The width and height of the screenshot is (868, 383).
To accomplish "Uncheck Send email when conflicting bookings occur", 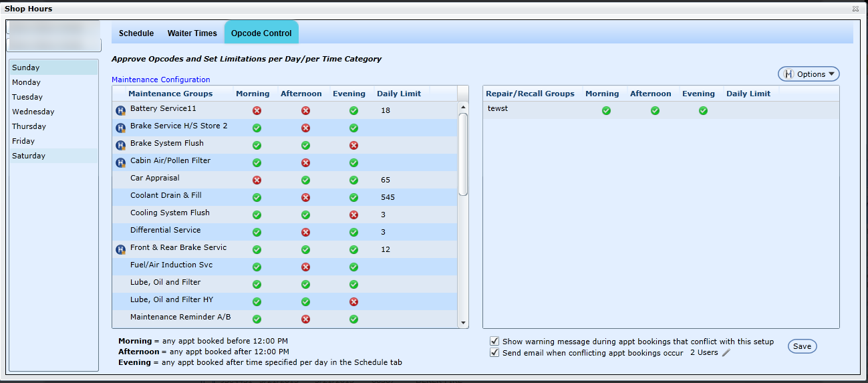I will tap(494, 353).
